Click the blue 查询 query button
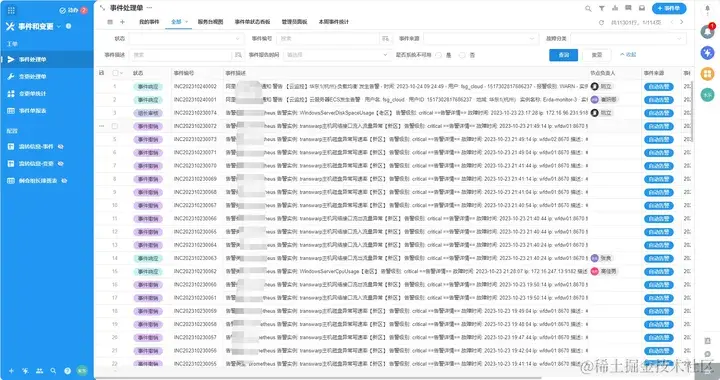Image resolution: width=720 pixels, height=380 pixels. pos(563,55)
